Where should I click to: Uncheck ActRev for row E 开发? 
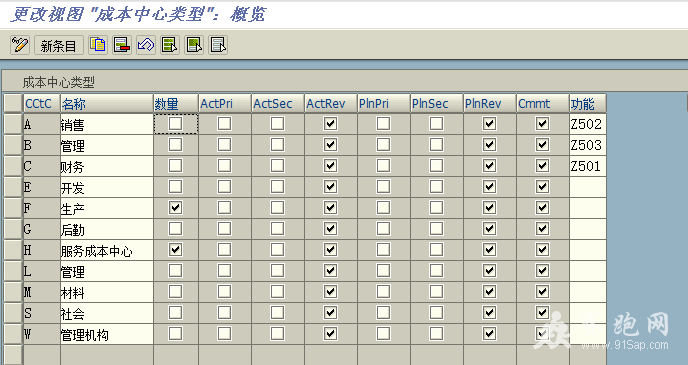point(330,186)
